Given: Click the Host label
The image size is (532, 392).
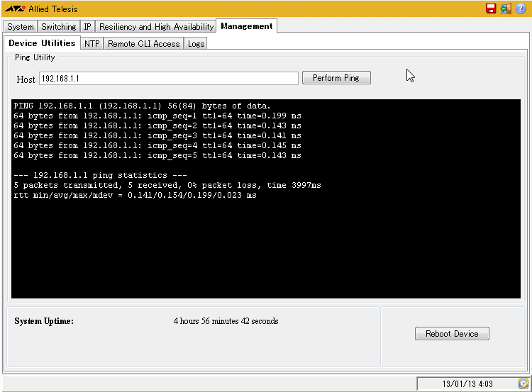Looking at the screenshot, I should tap(26, 79).
